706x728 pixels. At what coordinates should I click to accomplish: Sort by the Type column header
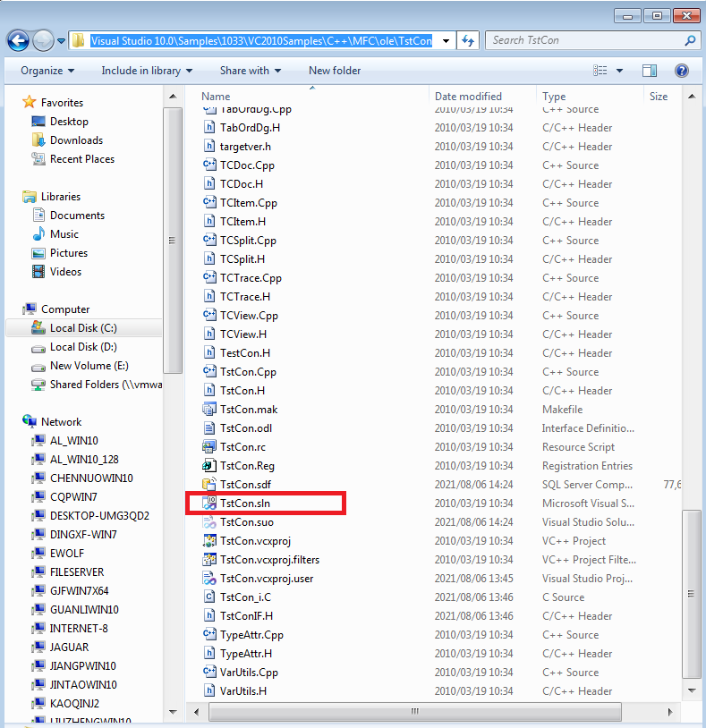pyautogui.click(x=554, y=97)
